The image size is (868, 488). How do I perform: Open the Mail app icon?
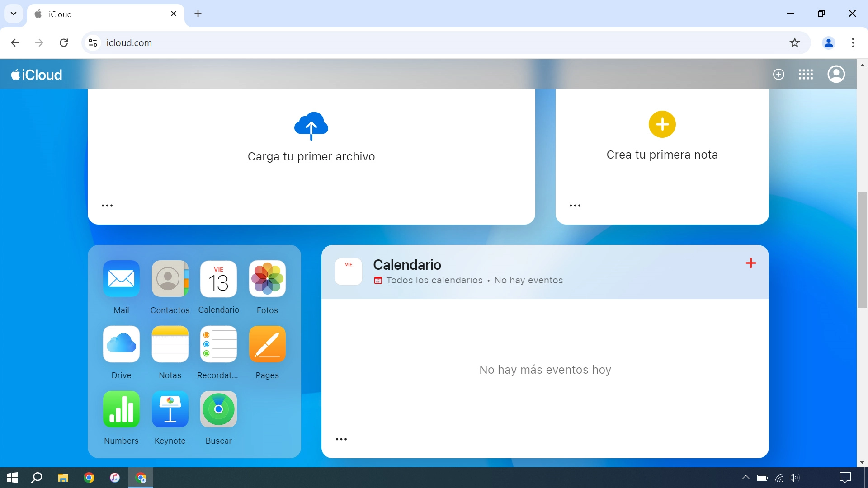click(x=121, y=278)
